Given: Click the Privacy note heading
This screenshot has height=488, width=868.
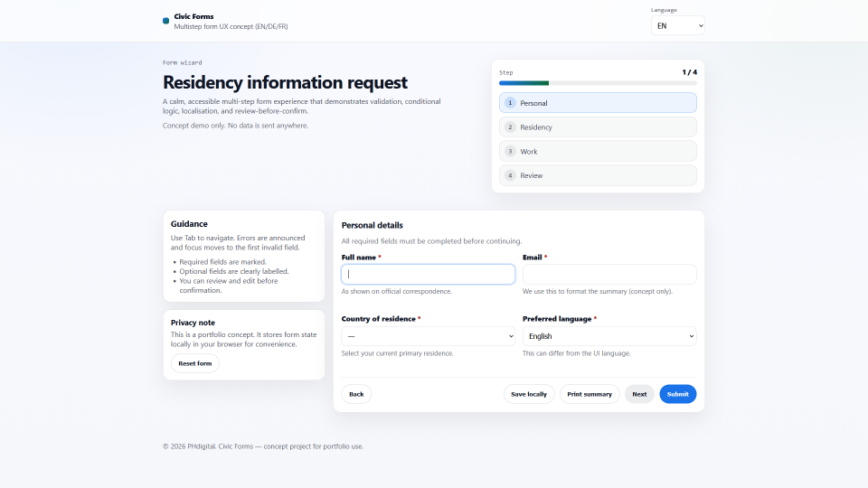Looking at the screenshot, I should pos(193,323).
